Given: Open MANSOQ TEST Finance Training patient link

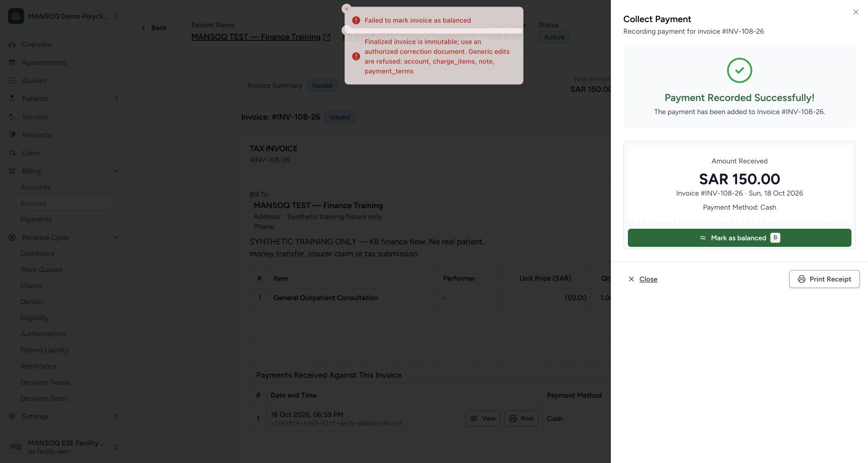Looking at the screenshot, I should pos(256,37).
